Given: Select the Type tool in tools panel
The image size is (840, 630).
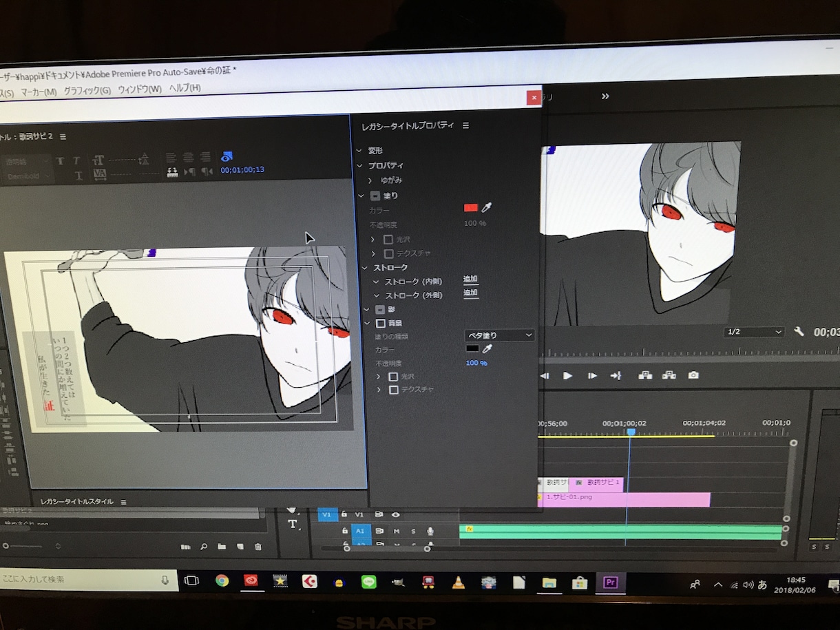Looking at the screenshot, I should [x=292, y=524].
